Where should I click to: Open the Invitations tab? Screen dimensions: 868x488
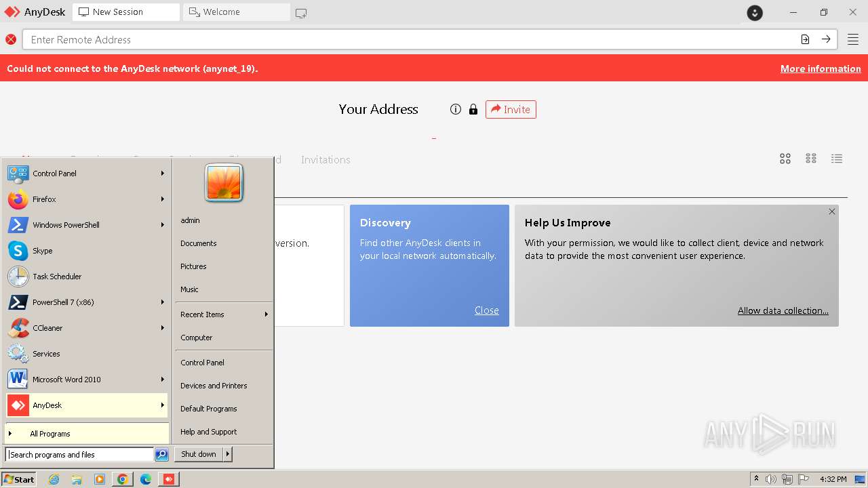pos(325,160)
